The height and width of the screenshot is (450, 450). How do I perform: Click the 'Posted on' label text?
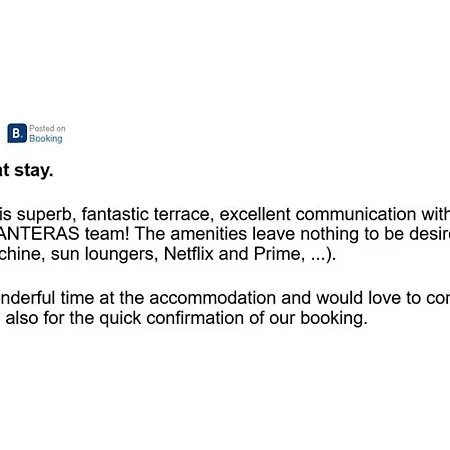pos(47,128)
